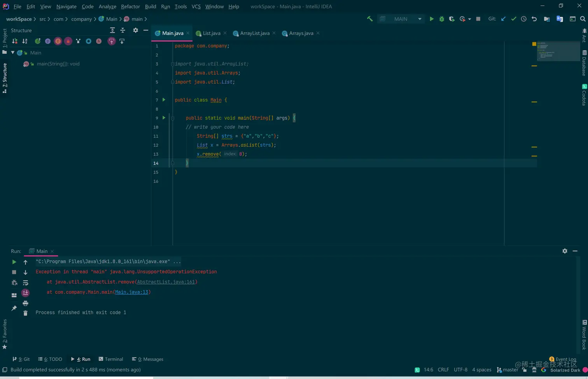Update project with the blue Git arrow
Screen dimensions: 588x379
coord(503,19)
